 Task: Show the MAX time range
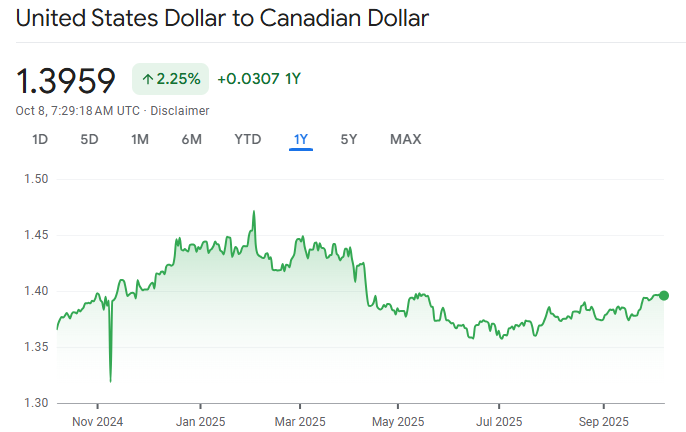405,139
